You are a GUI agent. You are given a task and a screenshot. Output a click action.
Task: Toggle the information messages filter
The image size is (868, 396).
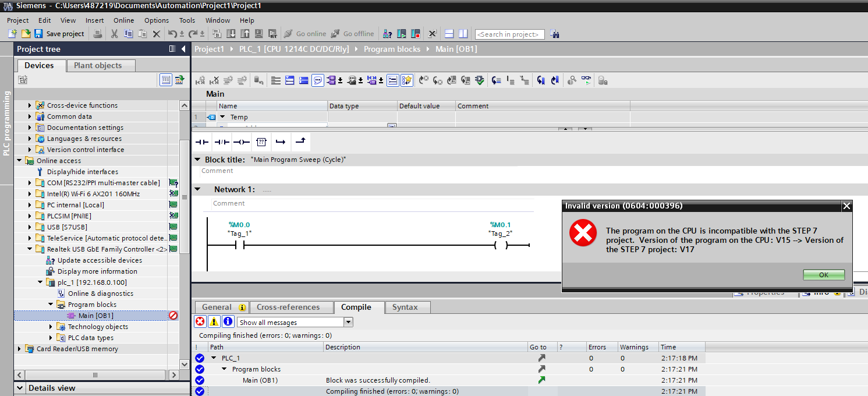pos(228,322)
